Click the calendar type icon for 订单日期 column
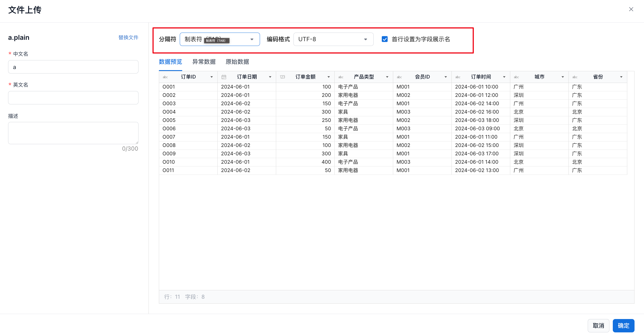Image resolution: width=644 pixels, height=336 pixels. coord(224,77)
